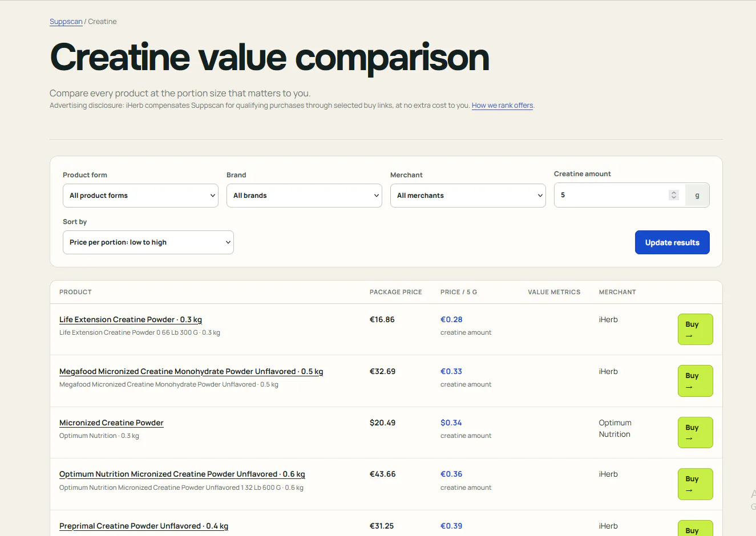Open Life Extension Creatine Powder 0.3 kg link
Image resolution: width=756 pixels, height=536 pixels.
click(131, 320)
